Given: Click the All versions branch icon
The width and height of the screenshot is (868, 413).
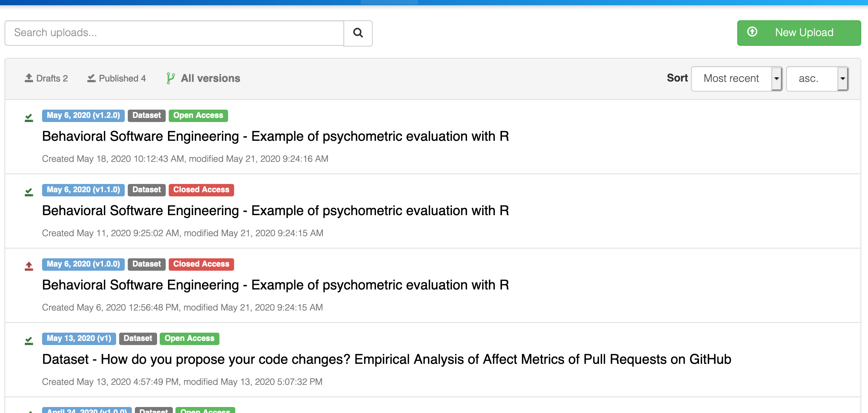Looking at the screenshot, I should tap(171, 78).
